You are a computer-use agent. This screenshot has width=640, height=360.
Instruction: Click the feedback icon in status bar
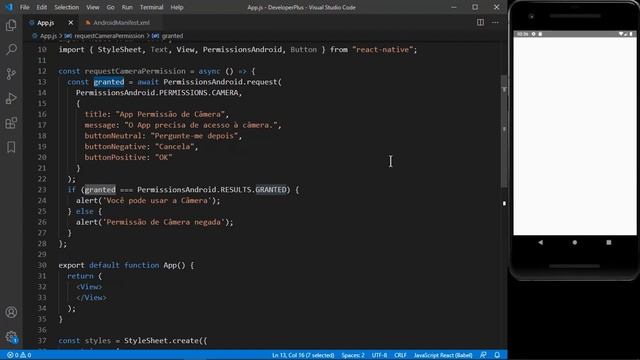click(483, 355)
